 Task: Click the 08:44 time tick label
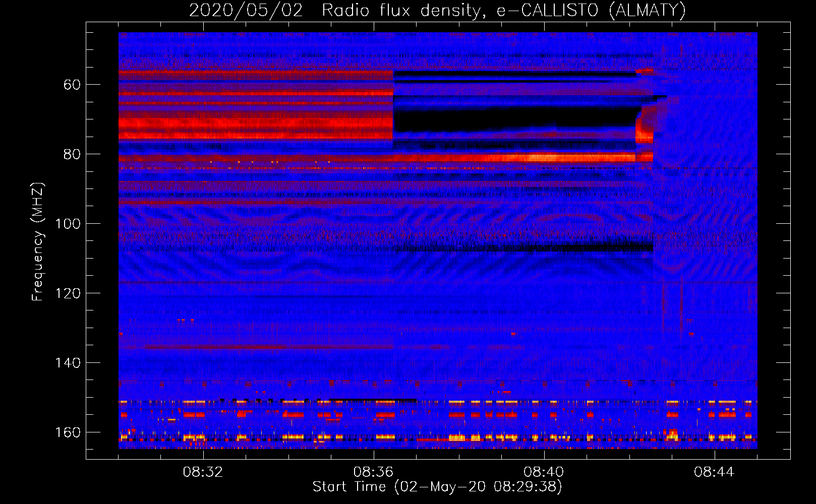[x=715, y=472]
